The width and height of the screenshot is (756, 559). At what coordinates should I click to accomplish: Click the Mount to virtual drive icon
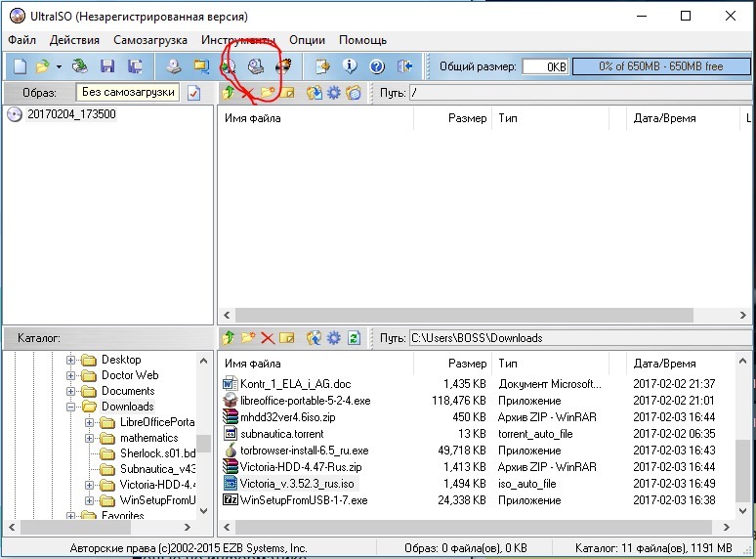[256, 66]
